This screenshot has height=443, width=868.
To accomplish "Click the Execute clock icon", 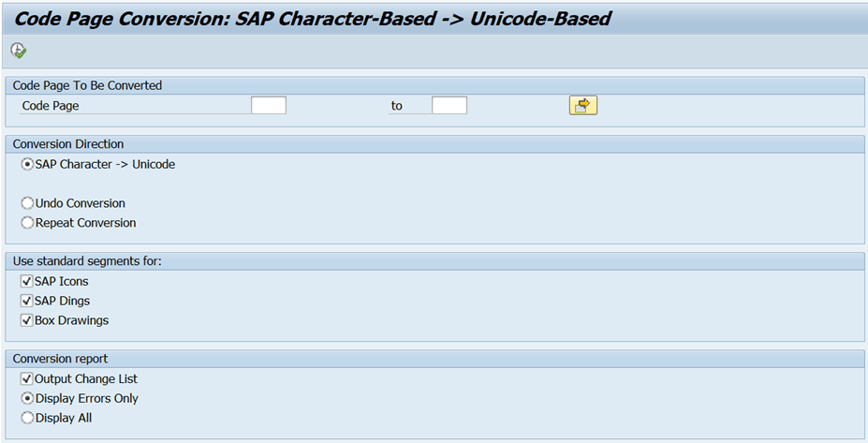I will click(x=19, y=51).
